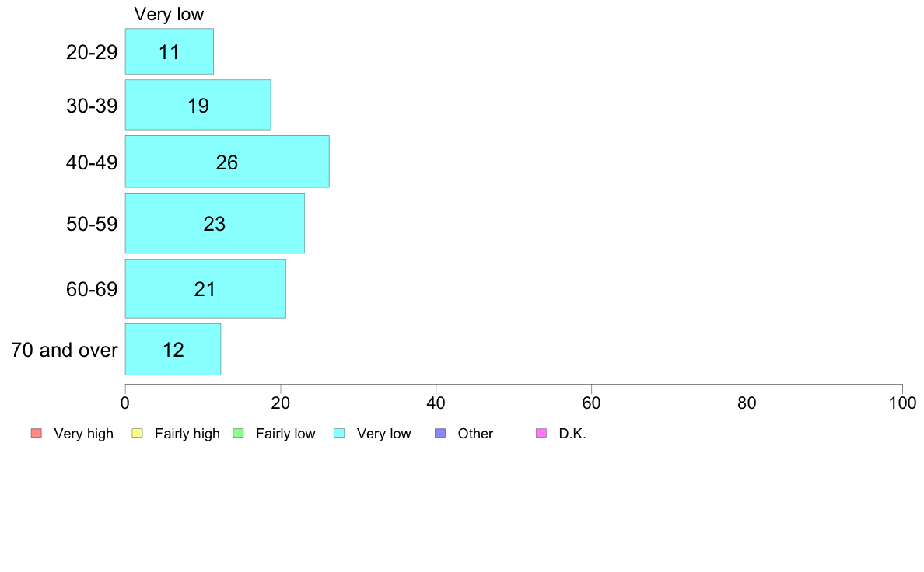Click the 40-49 age group label

pyautogui.click(x=92, y=162)
